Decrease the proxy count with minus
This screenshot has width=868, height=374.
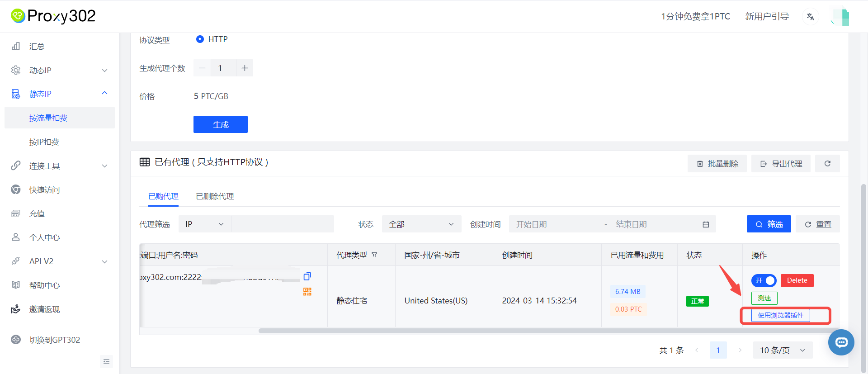(202, 68)
